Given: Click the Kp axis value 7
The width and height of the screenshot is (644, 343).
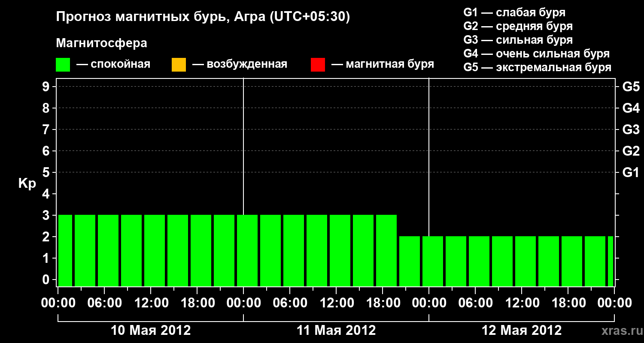Looking at the screenshot, I should click(46, 129).
